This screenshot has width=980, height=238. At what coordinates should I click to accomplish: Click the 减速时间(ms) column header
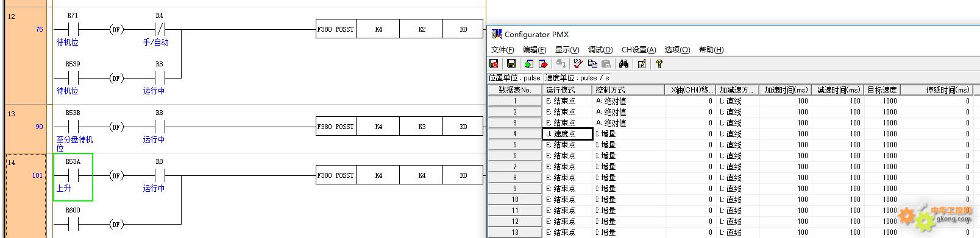(x=837, y=90)
